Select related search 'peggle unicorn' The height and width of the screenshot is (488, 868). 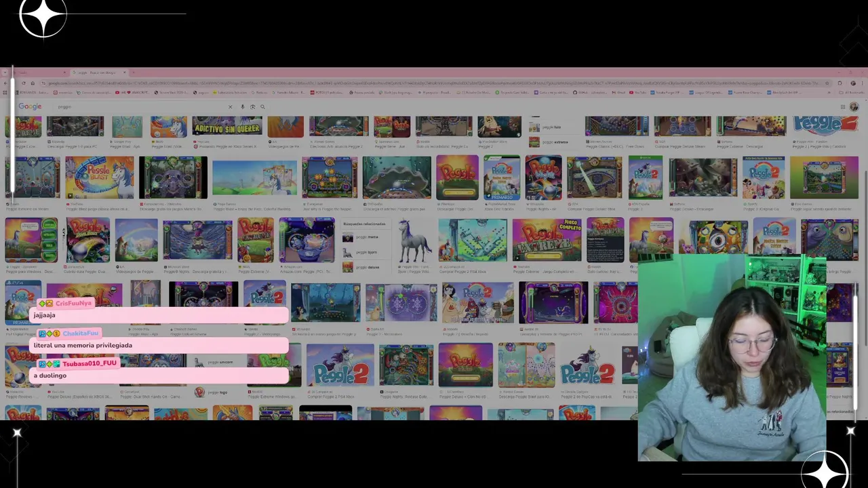click(214, 362)
